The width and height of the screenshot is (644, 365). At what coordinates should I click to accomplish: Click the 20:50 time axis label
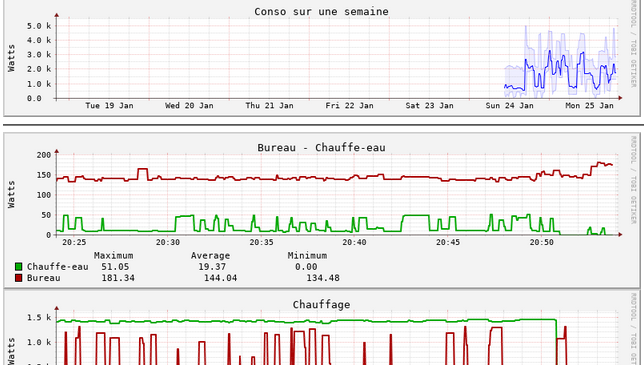point(541,243)
